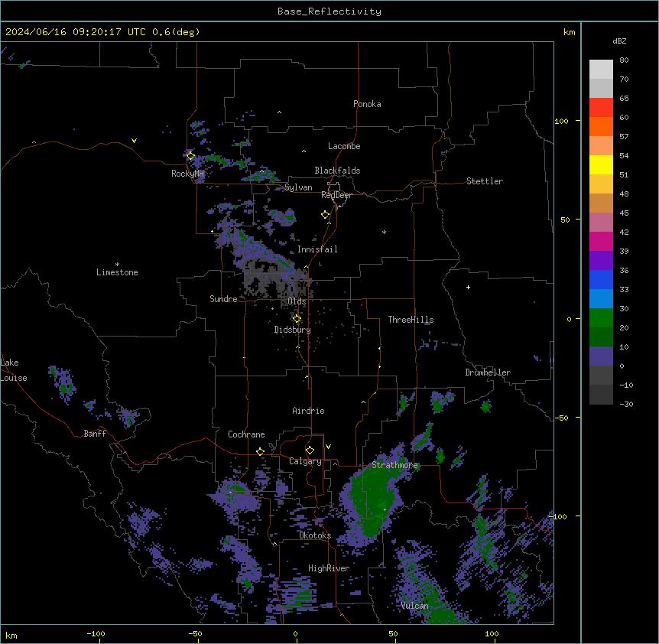Image resolution: width=659 pixels, height=644 pixels.
Task: Click the asterisk marker east of Innisfail
Action: [x=384, y=232]
